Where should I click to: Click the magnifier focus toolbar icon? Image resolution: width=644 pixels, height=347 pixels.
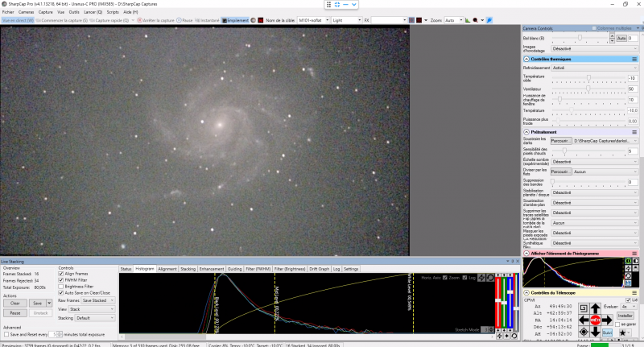point(475,20)
